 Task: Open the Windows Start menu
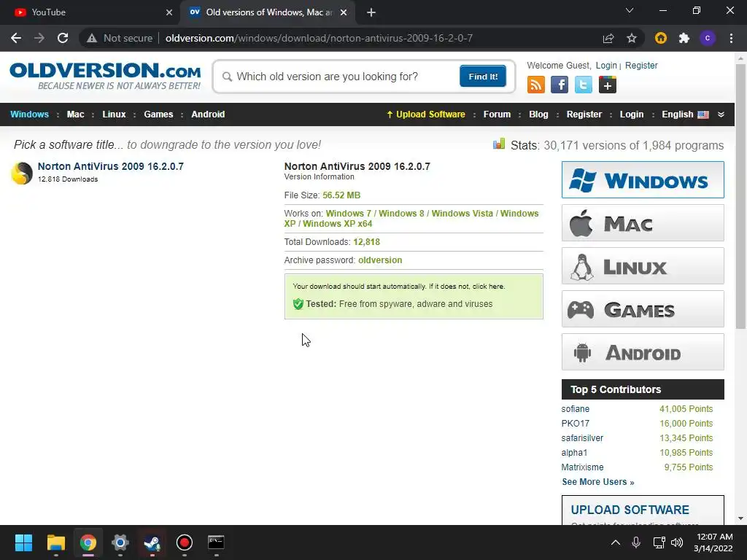click(x=23, y=542)
